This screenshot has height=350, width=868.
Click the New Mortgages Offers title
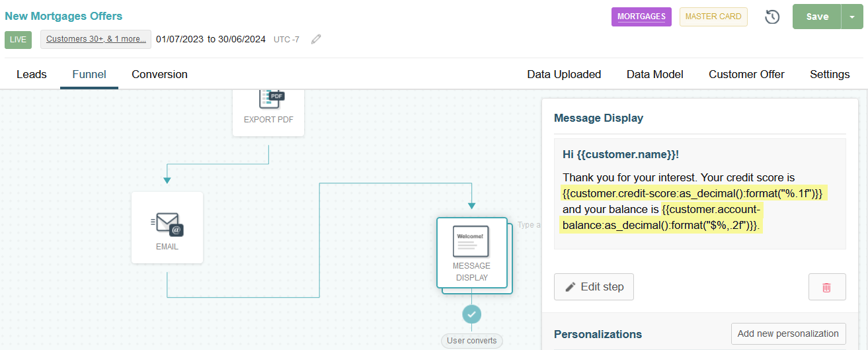pos(63,16)
